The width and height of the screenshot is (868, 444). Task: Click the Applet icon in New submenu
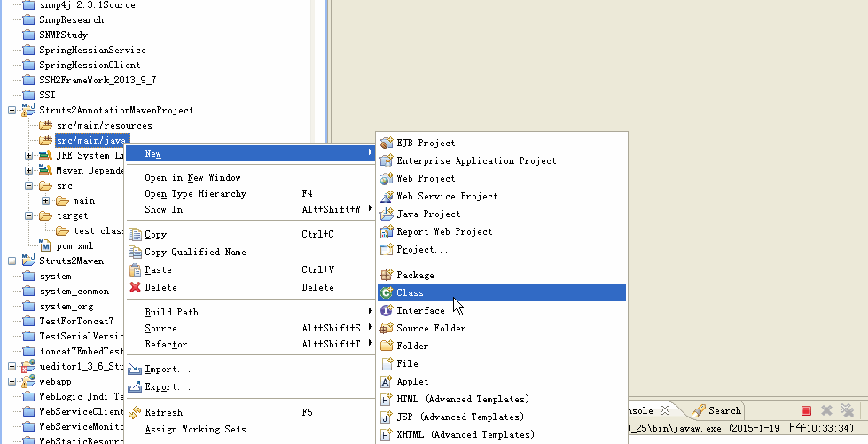387,381
